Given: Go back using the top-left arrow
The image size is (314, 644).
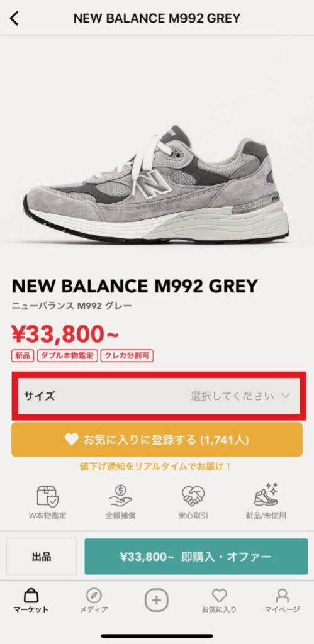Looking at the screenshot, I should point(14,18).
